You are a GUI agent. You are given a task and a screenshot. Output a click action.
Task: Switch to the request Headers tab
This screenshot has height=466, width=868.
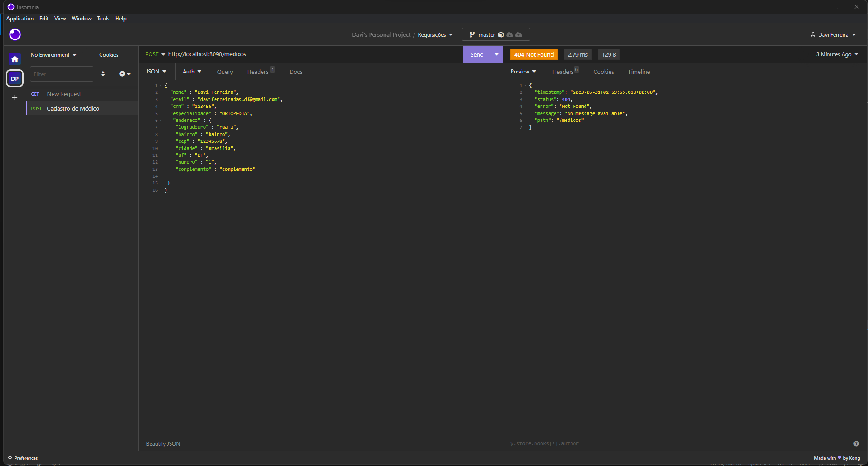(261, 72)
